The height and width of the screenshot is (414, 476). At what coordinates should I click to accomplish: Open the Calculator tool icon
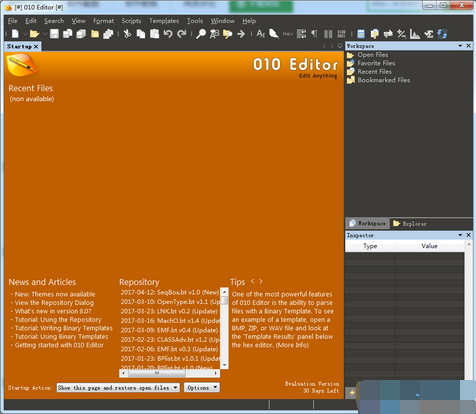pyautogui.click(x=361, y=34)
